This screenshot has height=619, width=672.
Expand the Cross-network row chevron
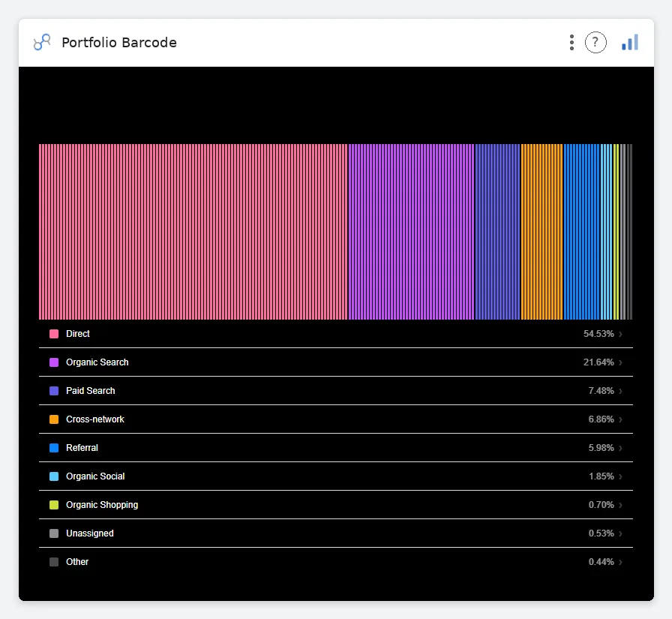tap(620, 419)
